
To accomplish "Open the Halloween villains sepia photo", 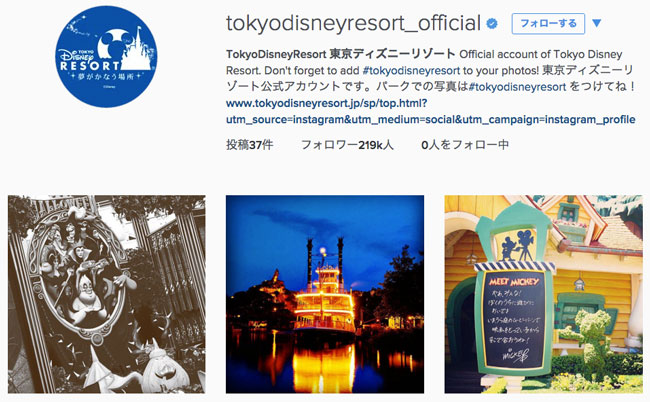I will click(107, 294).
